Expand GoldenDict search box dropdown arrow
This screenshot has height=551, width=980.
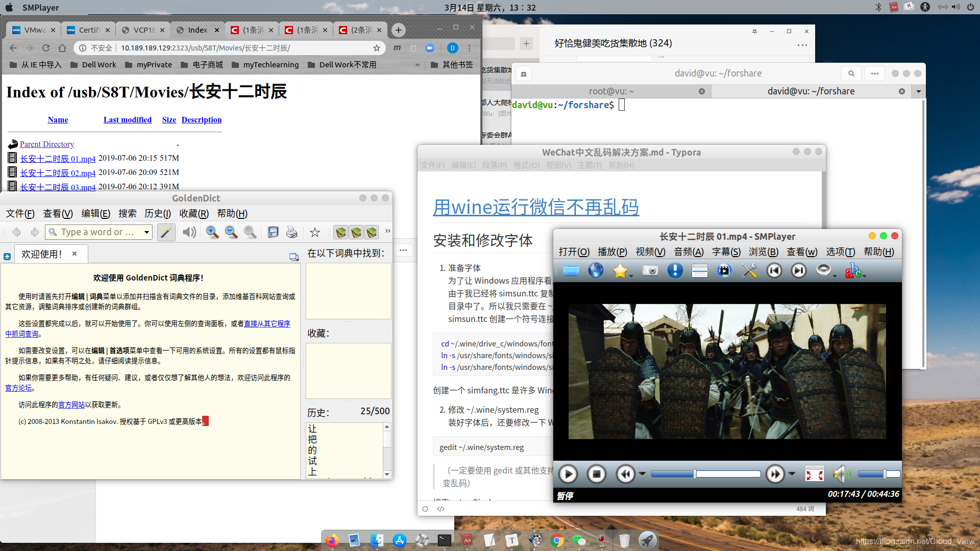(147, 233)
